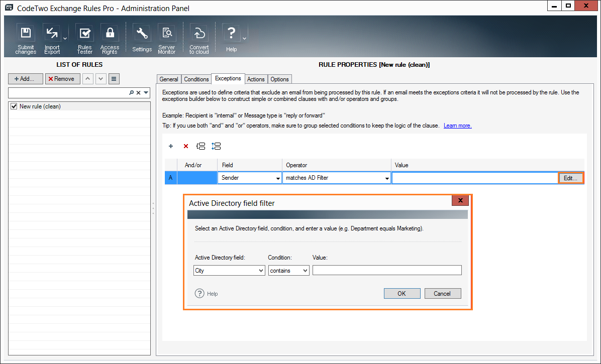Screen dimensions: 601x364
Task: Click the Value column header in grid
Action: click(487, 165)
